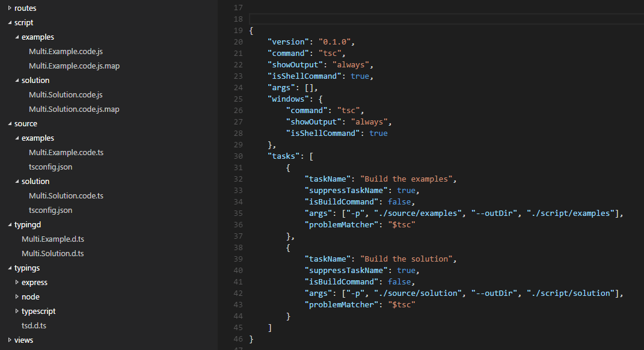Image resolution: width=644 pixels, height=350 pixels.
Task: Expand the typescript folder arrow
Action: click(x=17, y=311)
